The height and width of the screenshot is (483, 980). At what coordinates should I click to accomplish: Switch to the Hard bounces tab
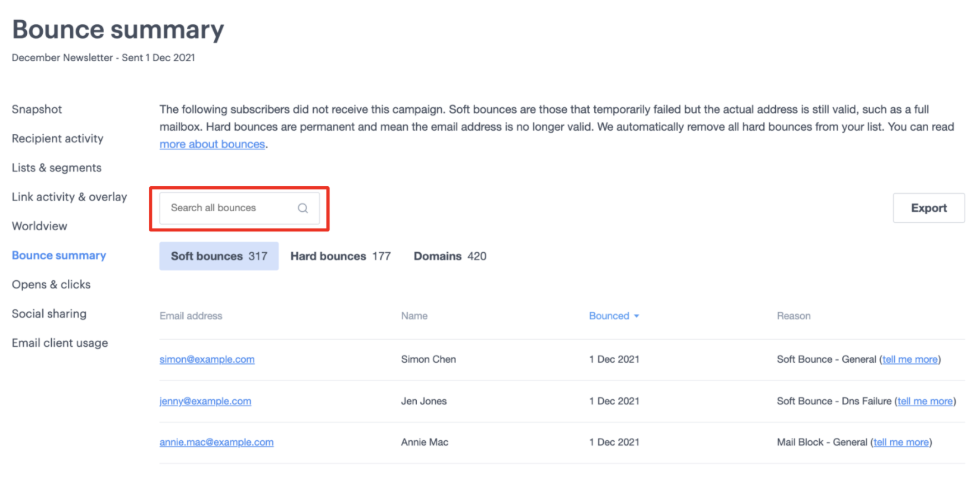(340, 256)
